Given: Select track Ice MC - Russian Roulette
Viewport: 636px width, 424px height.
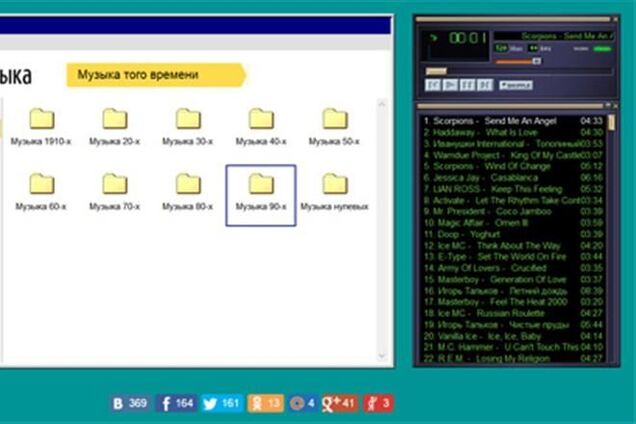Looking at the screenshot, I should pos(513,313).
